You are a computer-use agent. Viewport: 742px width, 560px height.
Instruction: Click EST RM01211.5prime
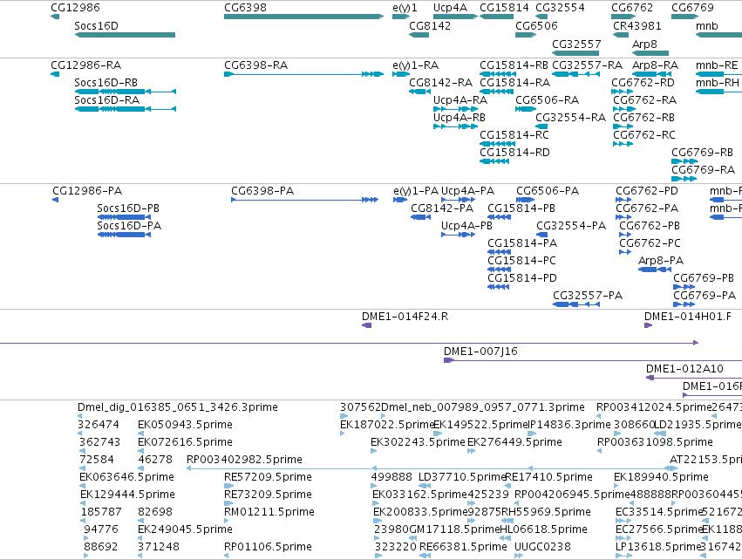point(228,521)
